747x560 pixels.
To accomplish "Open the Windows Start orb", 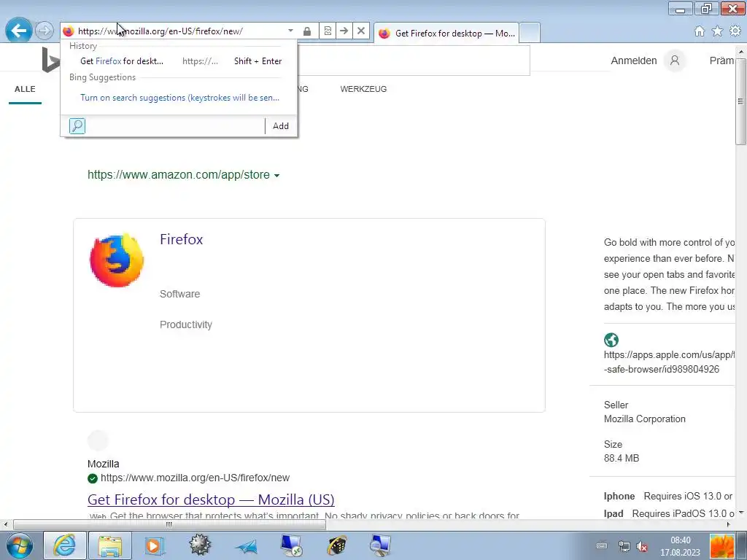I will click(20, 545).
